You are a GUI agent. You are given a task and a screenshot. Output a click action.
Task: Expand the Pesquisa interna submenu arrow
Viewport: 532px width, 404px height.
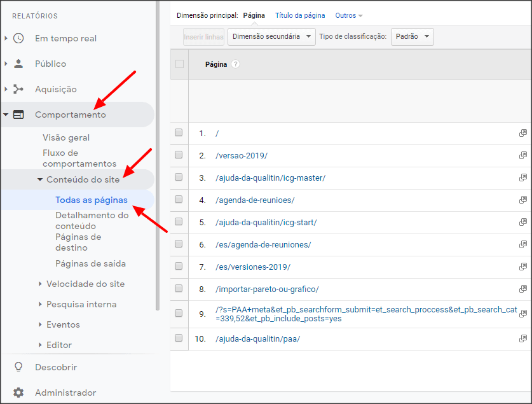pos(40,304)
